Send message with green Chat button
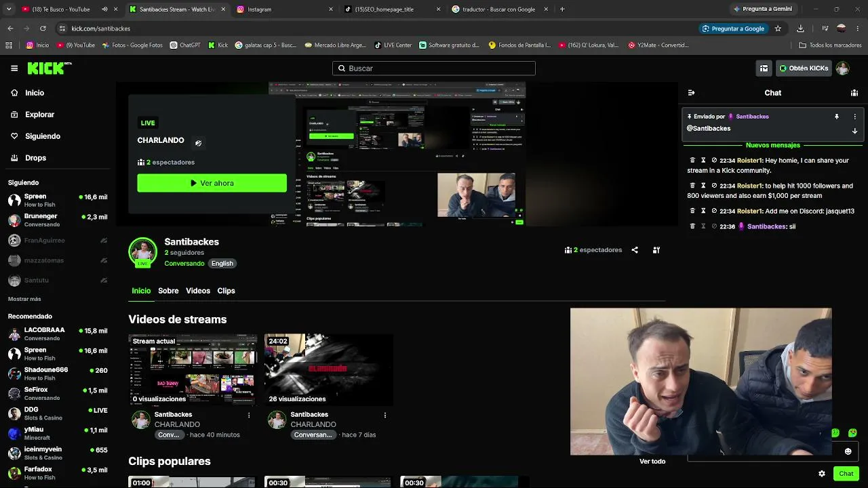This screenshot has height=488, width=868. (846, 474)
